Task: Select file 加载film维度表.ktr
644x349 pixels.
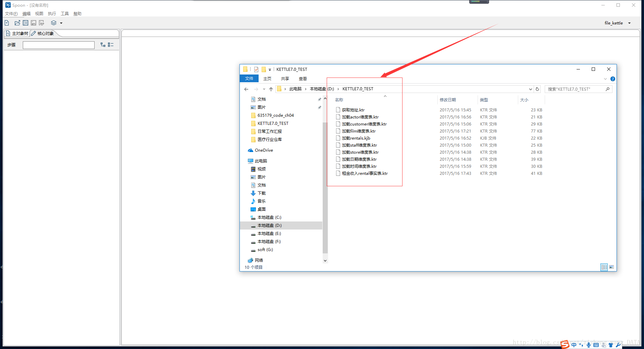Action: pos(359,131)
